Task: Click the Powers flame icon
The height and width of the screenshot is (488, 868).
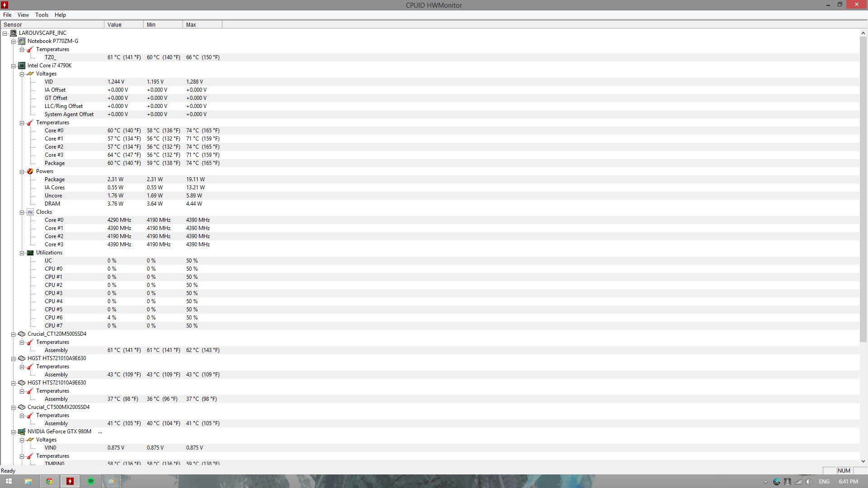Action: [x=30, y=171]
